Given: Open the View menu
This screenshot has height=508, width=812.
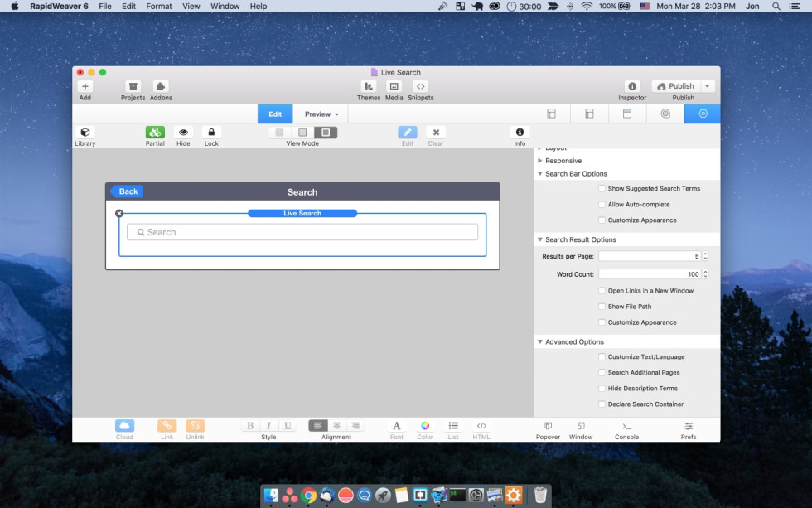Looking at the screenshot, I should 191,6.
